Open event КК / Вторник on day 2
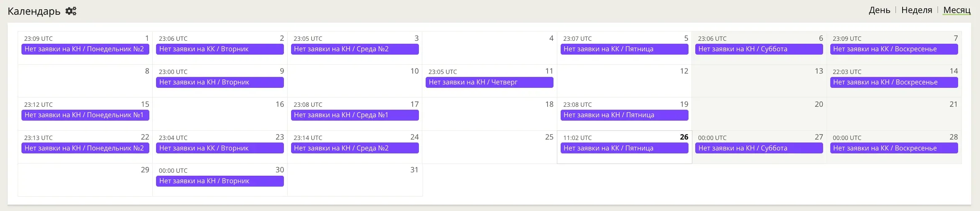Image resolution: width=980 pixels, height=211 pixels. (x=220, y=49)
